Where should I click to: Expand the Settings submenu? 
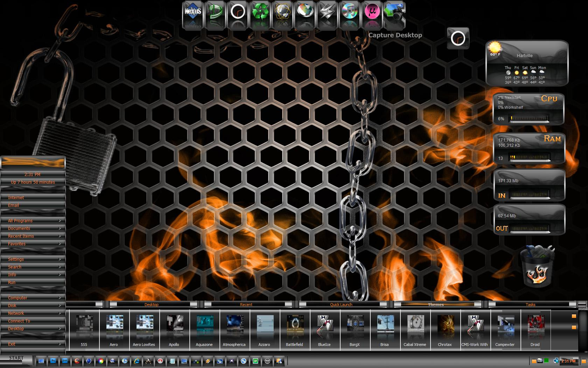(33, 259)
